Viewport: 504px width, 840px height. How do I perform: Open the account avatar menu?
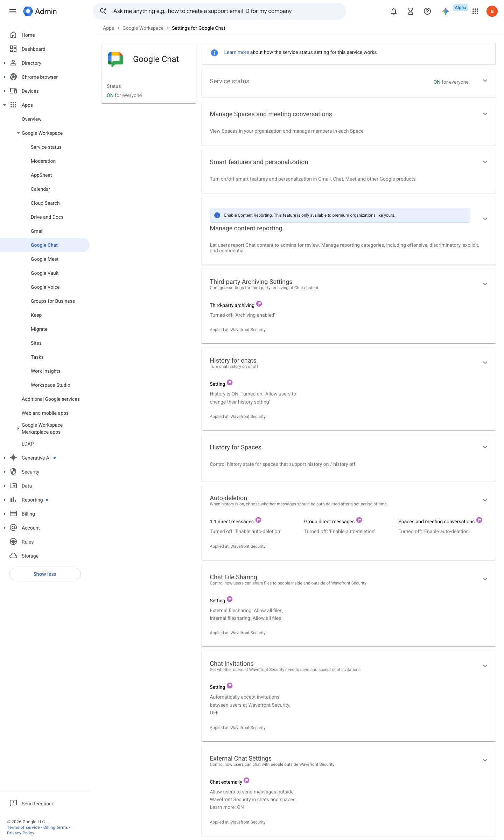[x=492, y=11]
